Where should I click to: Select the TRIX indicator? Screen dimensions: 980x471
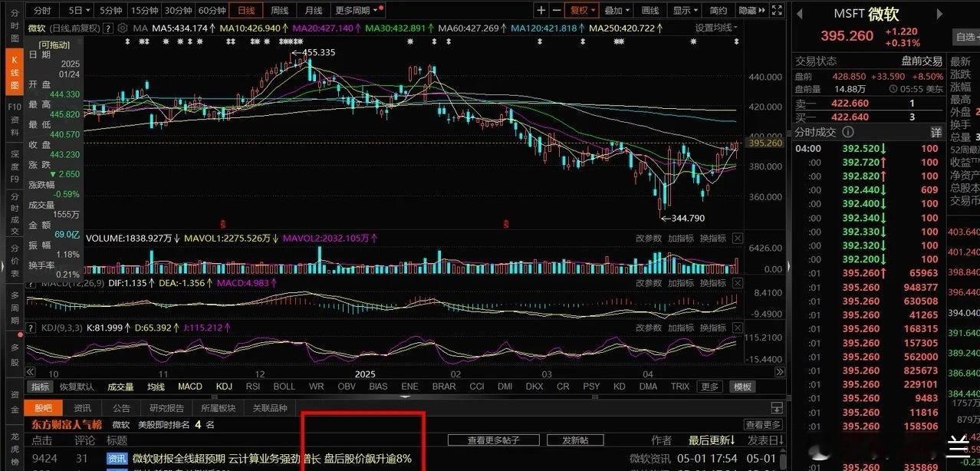click(x=680, y=387)
